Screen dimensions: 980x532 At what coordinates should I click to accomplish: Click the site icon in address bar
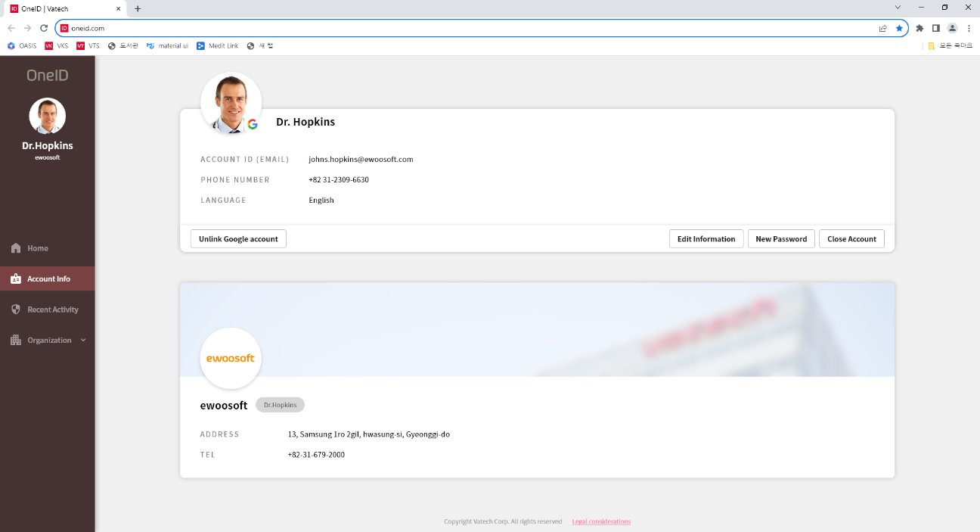coord(64,28)
